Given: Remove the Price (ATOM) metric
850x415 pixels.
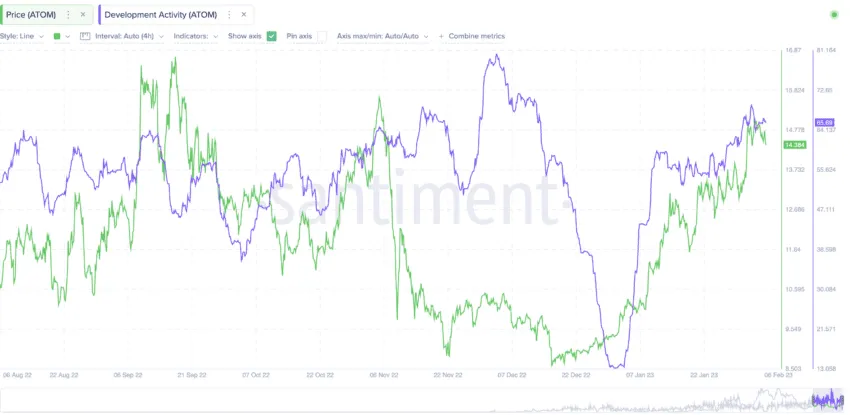Looking at the screenshot, I should 83,15.
